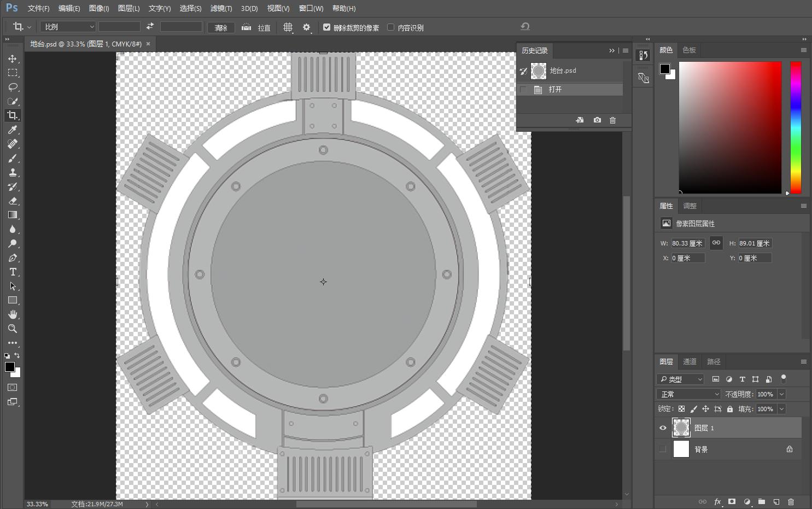
Task: Uncheck 删除裁剪的像素 checkbox
Action: click(327, 27)
